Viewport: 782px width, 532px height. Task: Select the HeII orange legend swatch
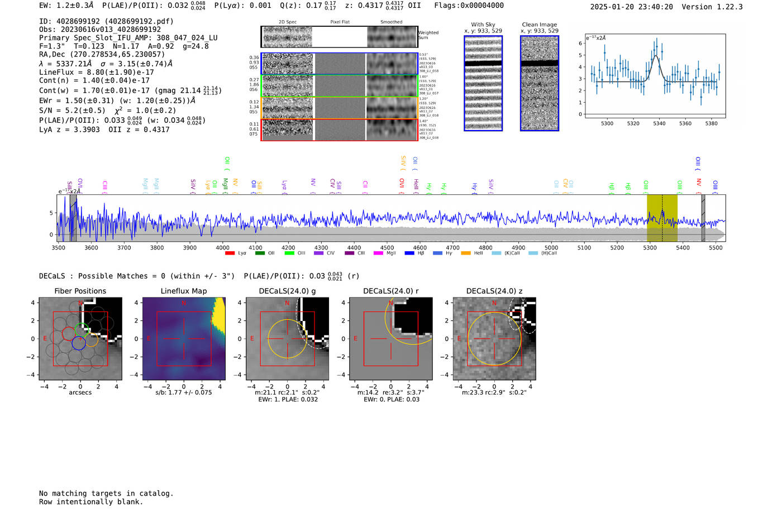click(x=466, y=253)
